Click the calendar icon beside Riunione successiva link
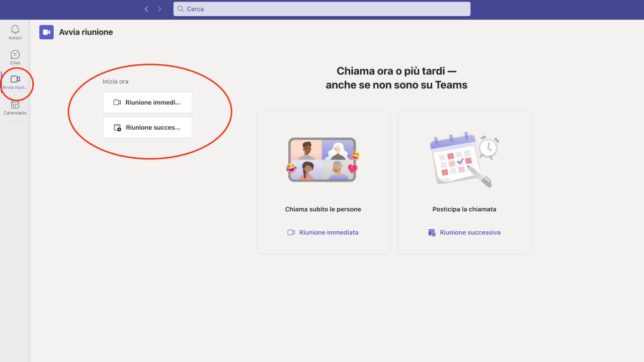Viewport: 644px width, 362px height. click(432, 232)
